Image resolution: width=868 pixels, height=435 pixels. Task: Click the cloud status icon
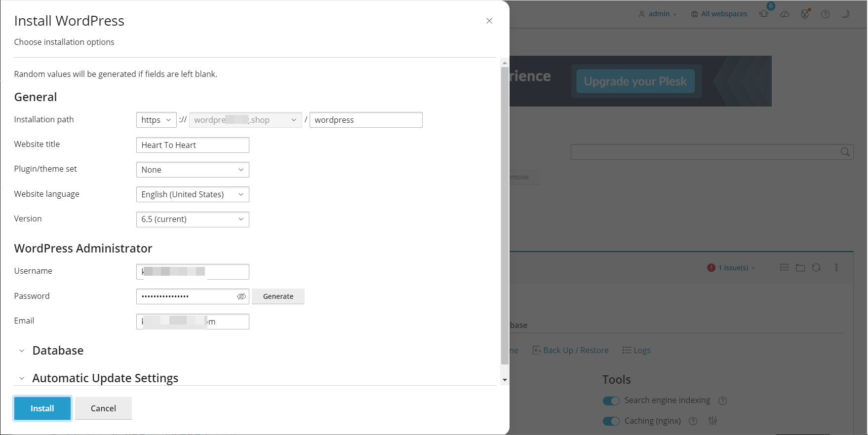785,14
